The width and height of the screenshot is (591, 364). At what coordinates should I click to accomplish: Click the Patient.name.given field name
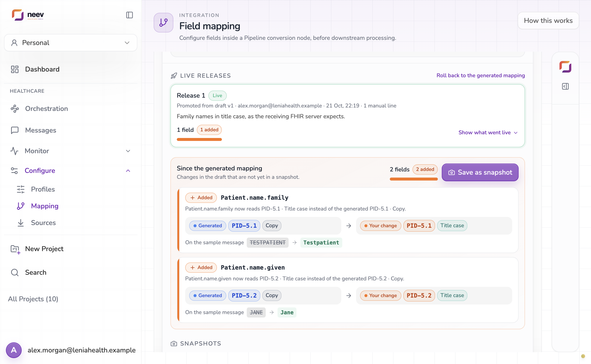coord(253,268)
